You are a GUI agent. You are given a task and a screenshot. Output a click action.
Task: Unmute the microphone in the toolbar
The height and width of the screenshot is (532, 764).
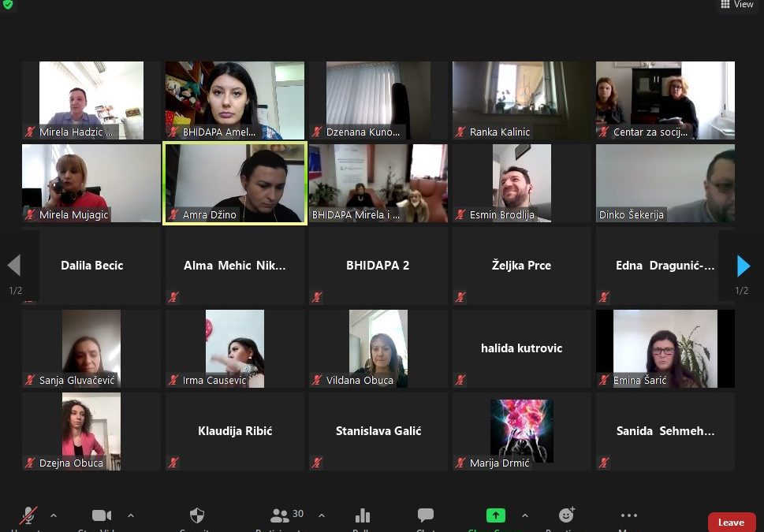pyautogui.click(x=28, y=516)
